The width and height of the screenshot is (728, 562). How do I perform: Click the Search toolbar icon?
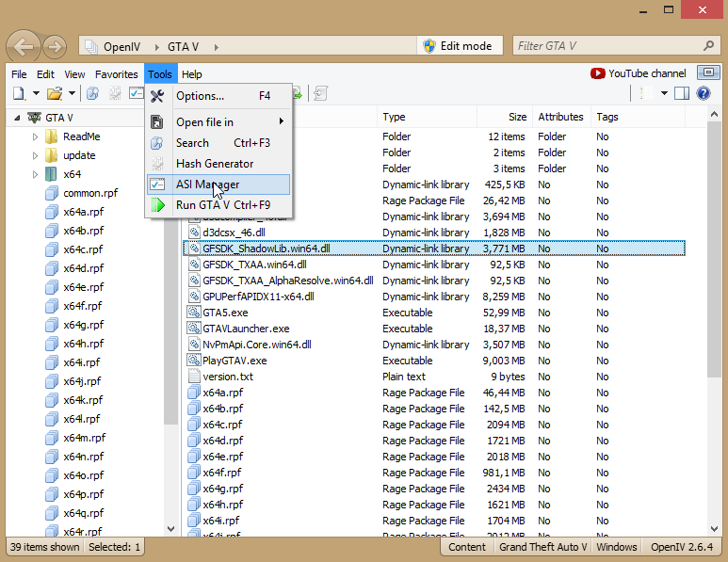coord(92,93)
